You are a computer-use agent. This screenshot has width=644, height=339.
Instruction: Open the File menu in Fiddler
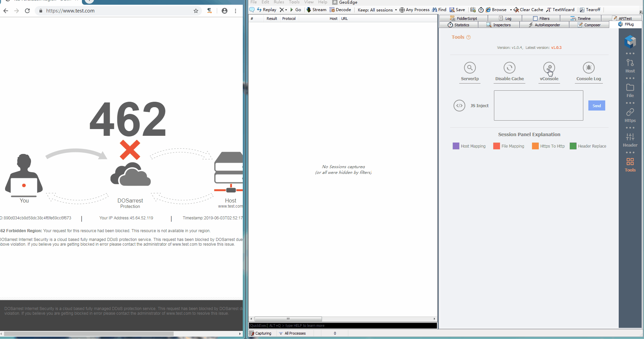[254, 2]
